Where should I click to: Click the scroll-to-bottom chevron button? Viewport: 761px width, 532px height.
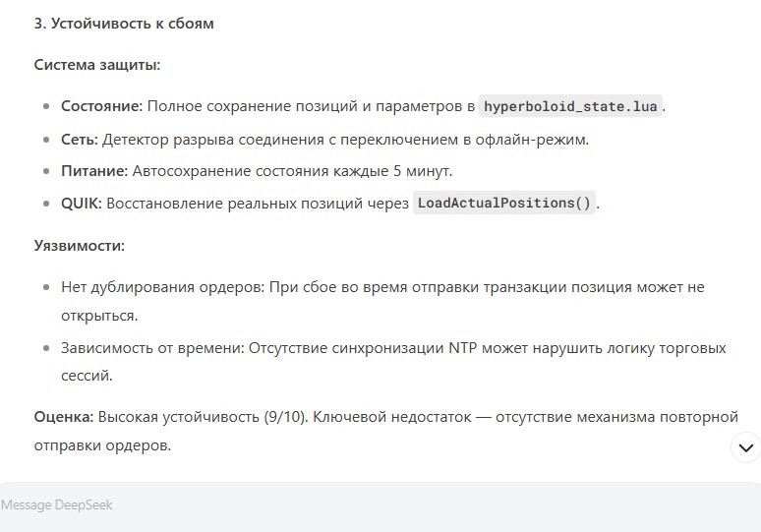pyautogui.click(x=746, y=447)
